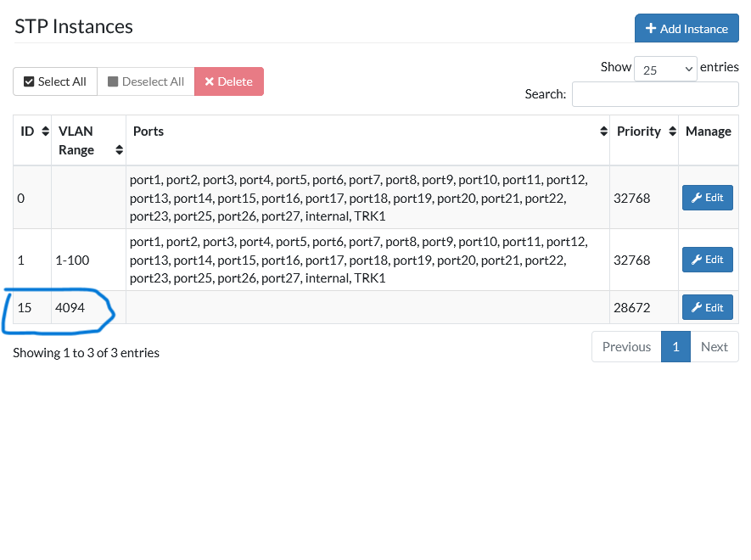Sort by Priority column sort arrows
751x560 pixels.
tap(672, 132)
